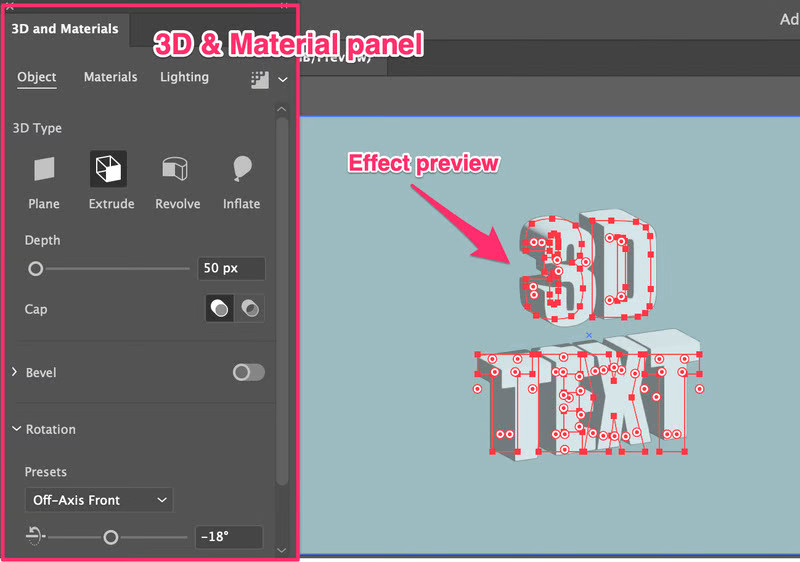Screen dimensions: 800x562
Task: Click the render with ray tracing icon
Action: [x=260, y=78]
